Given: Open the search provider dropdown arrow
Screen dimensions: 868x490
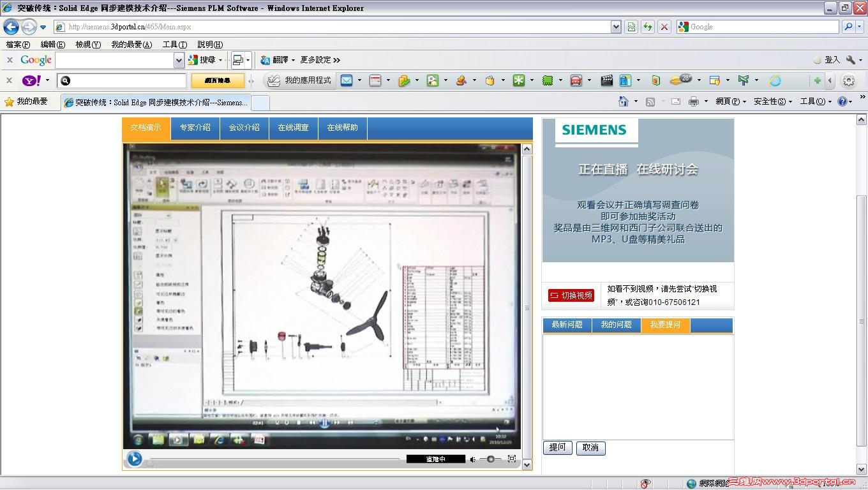Looking at the screenshot, I should tap(860, 27).
